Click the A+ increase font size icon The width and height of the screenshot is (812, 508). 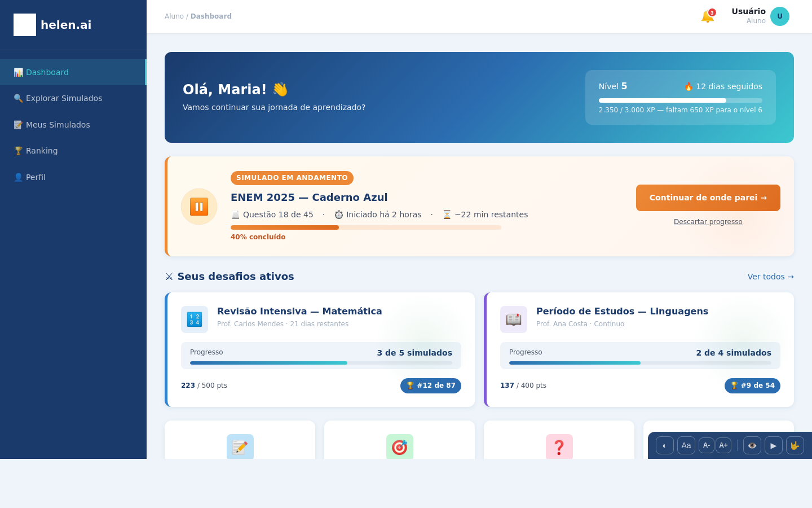click(723, 445)
